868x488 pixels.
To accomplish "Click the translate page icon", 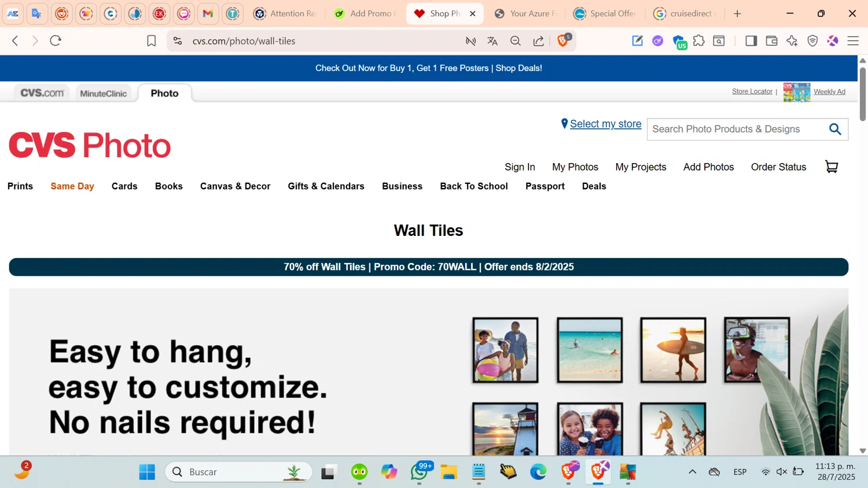I will coord(492,41).
